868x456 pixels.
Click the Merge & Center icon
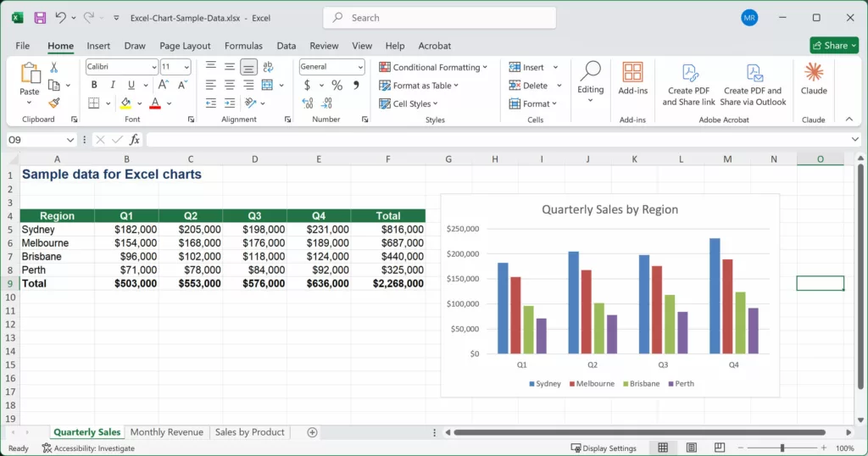(x=267, y=85)
